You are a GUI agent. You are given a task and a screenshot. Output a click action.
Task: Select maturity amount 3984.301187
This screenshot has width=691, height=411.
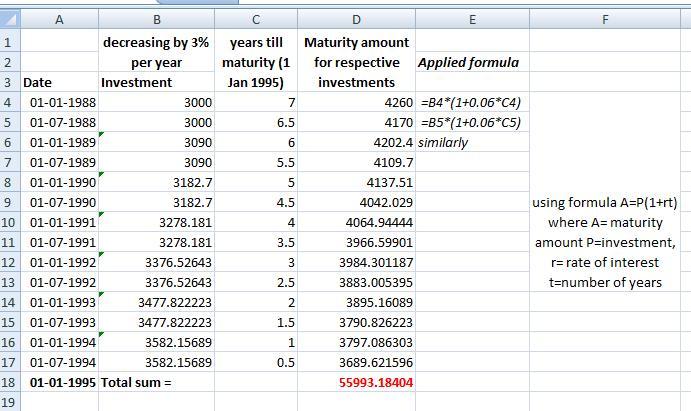point(357,262)
